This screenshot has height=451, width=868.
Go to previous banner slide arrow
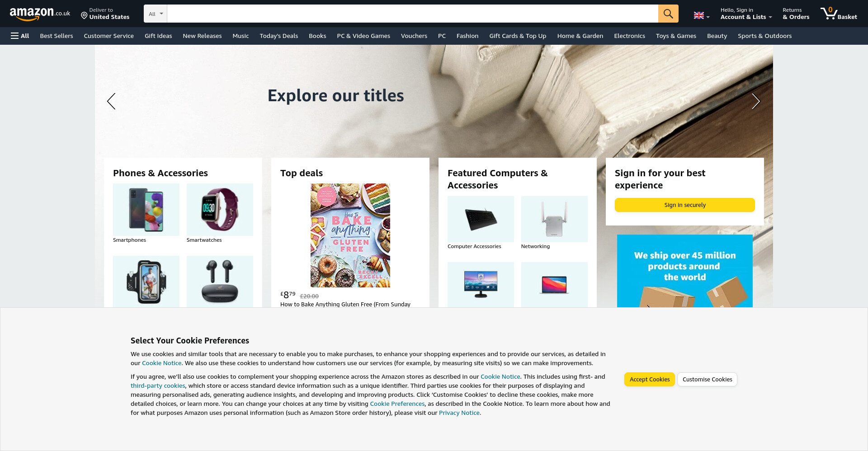(111, 101)
